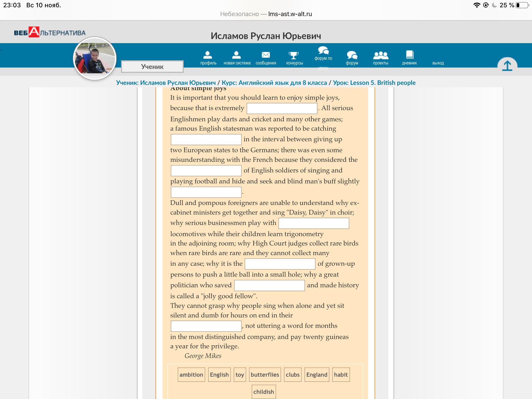This screenshot has height=399, width=532.
Task: Open сообщения envelope icon
Action: pyautogui.click(x=266, y=55)
